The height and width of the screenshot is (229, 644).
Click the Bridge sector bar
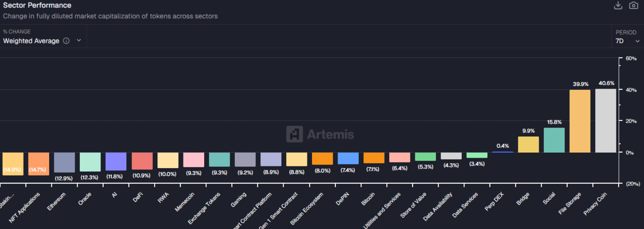point(528,145)
